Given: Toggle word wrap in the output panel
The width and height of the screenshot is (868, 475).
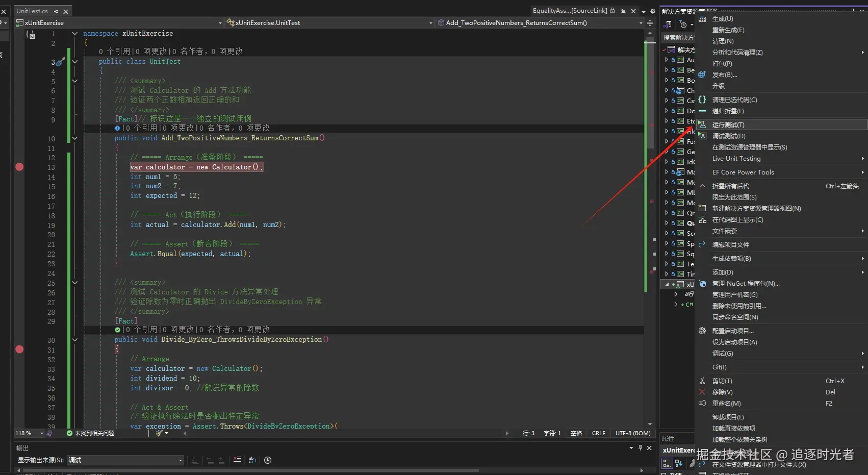Looking at the screenshot, I should 252,460.
